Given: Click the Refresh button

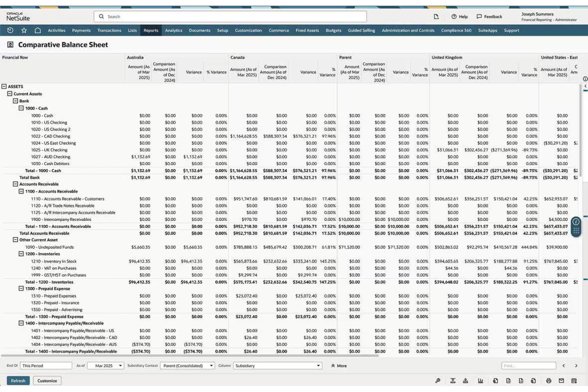Looking at the screenshot, I should 18,380.
